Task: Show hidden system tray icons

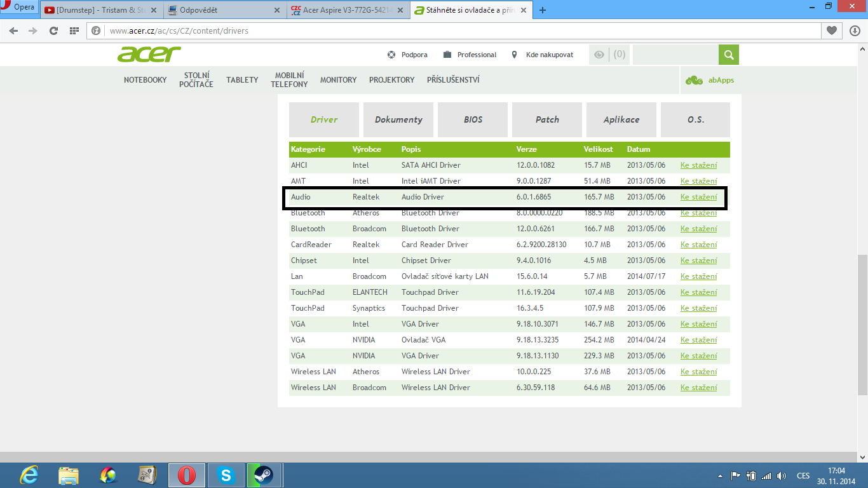Action: click(x=720, y=475)
